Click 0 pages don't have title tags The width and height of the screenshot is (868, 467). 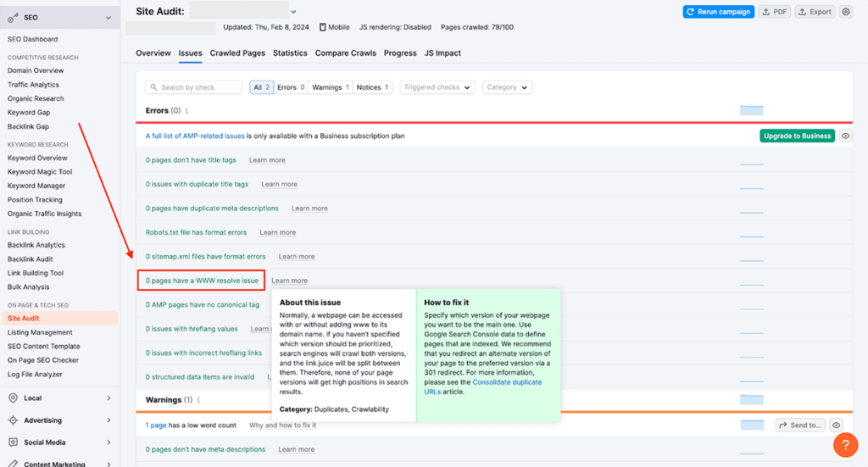191,160
